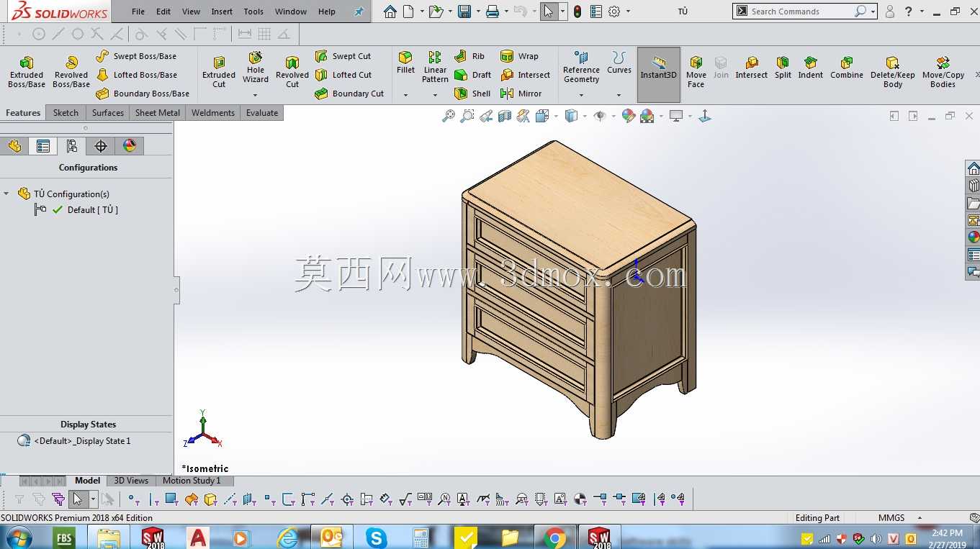The width and height of the screenshot is (980, 549).
Task: Select the Delete/Keep Body tool
Action: click(x=893, y=72)
